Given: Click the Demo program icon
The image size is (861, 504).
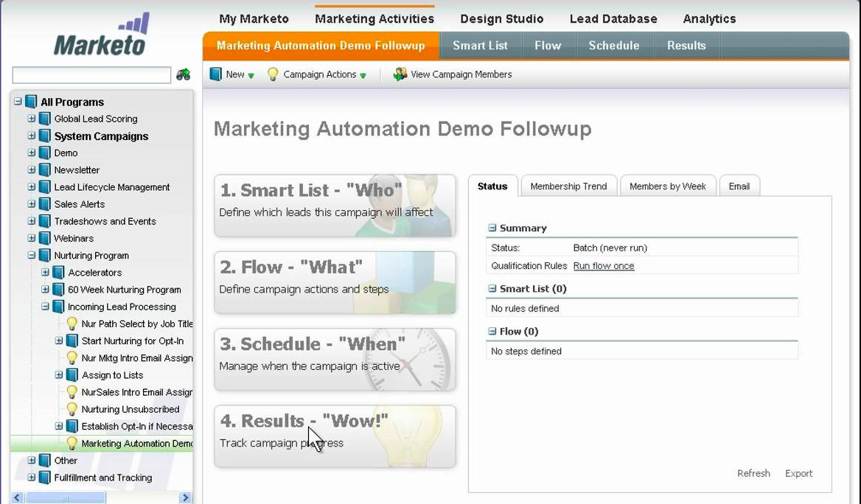Looking at the screenshot, I should coord(45,153).
